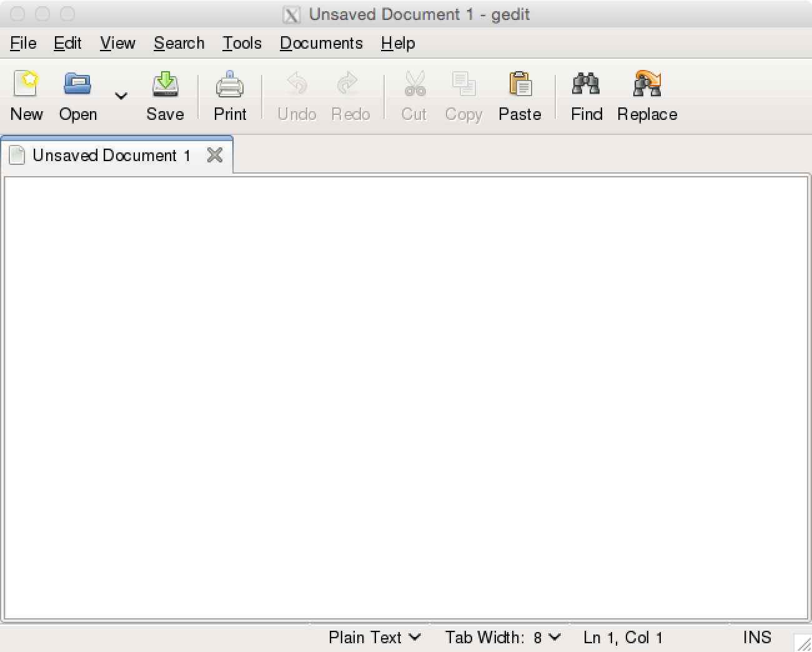Open the File menu
The image size is (812, 652).
23,43
